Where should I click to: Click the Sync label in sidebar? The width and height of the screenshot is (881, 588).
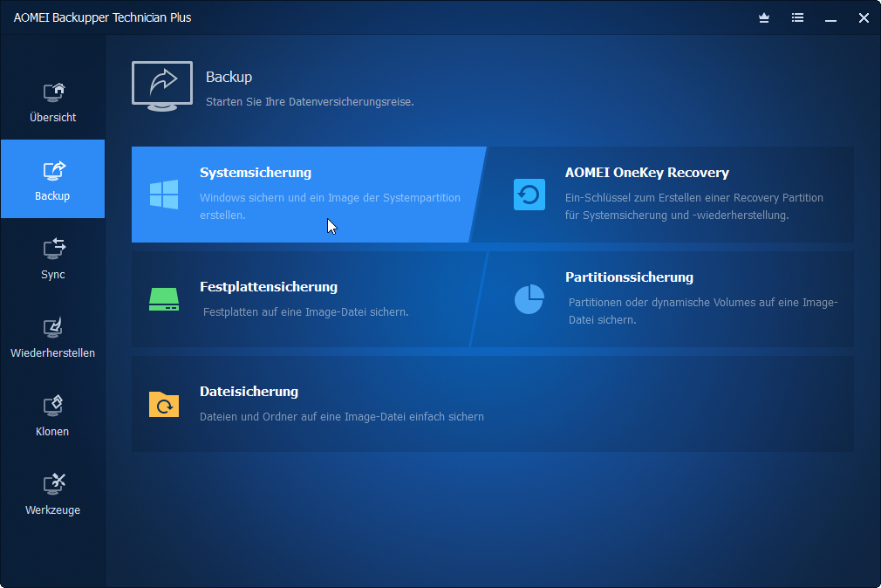(x=53, y=275)
